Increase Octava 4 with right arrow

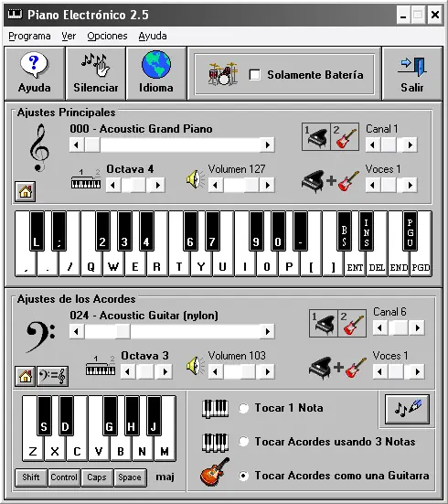click(x=158, y=185)
